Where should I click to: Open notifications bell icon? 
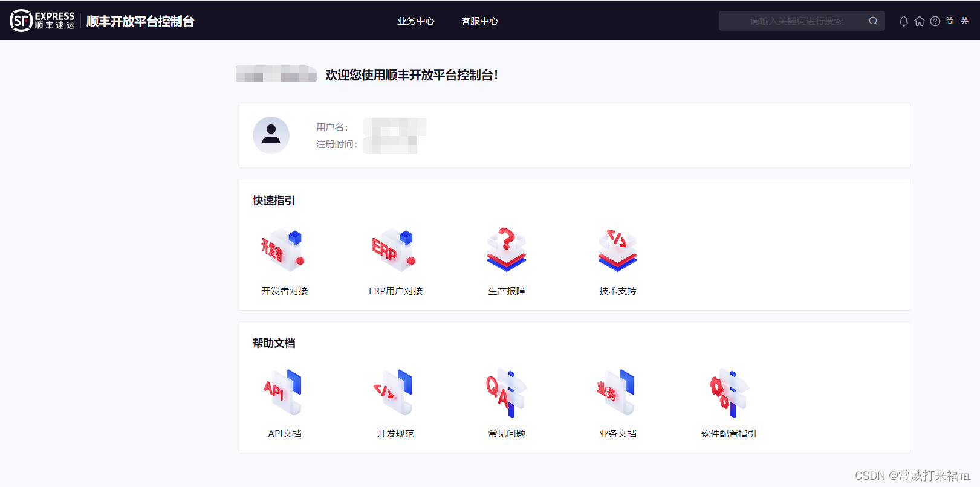904,21
